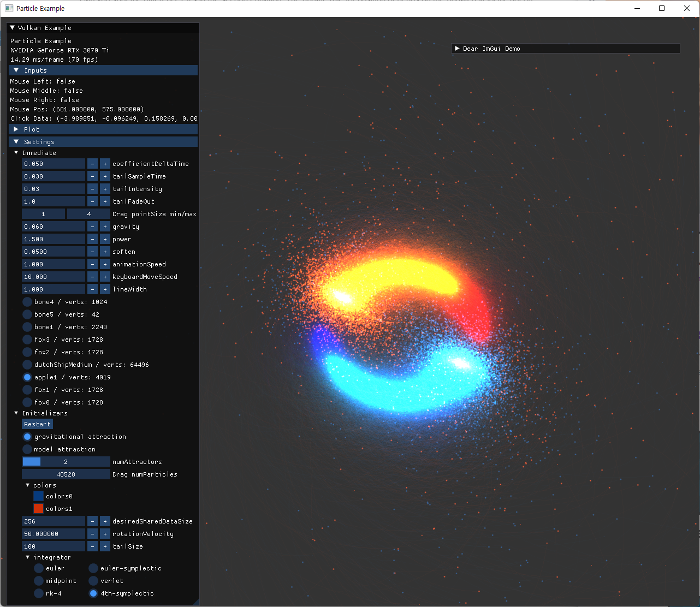Click the gravity value input field
The height and width of the screenshot is (607, 700).
click(54, 227)
